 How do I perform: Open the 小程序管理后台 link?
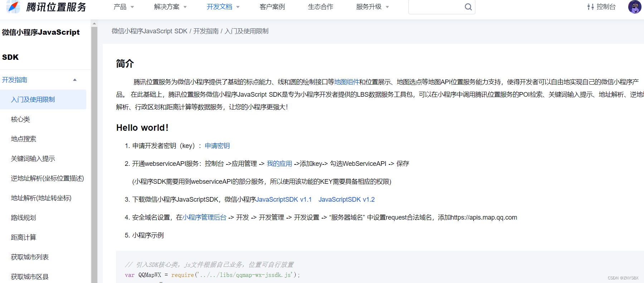point(204,217)
